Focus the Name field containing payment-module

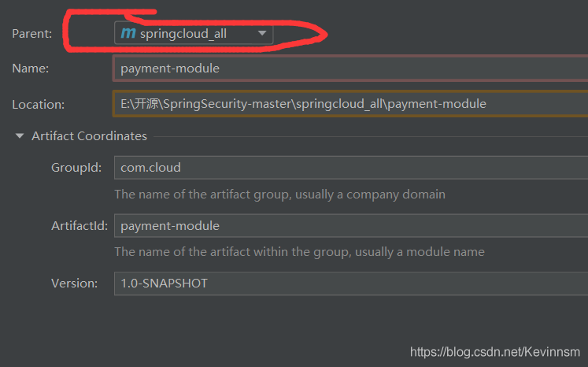(350, 69)
